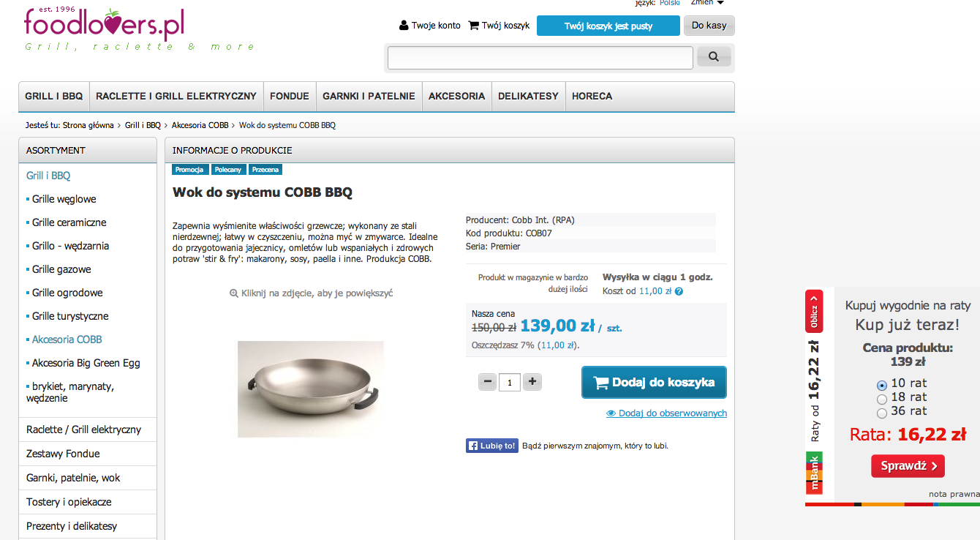Image resolution: width=980 pixels, height=540 pixels.
Task: Click the search magnifier button
Action: coord(714,56)
